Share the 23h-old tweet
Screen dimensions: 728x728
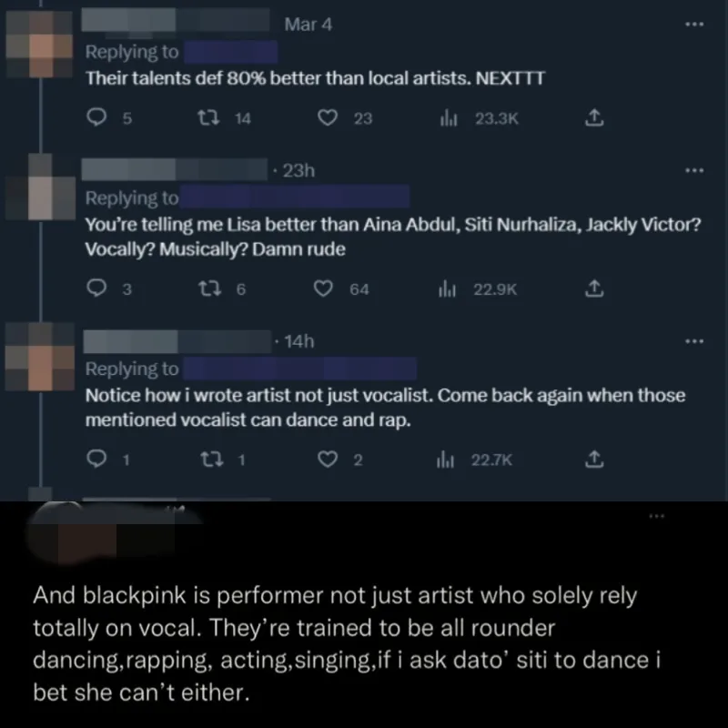[592, 289]
